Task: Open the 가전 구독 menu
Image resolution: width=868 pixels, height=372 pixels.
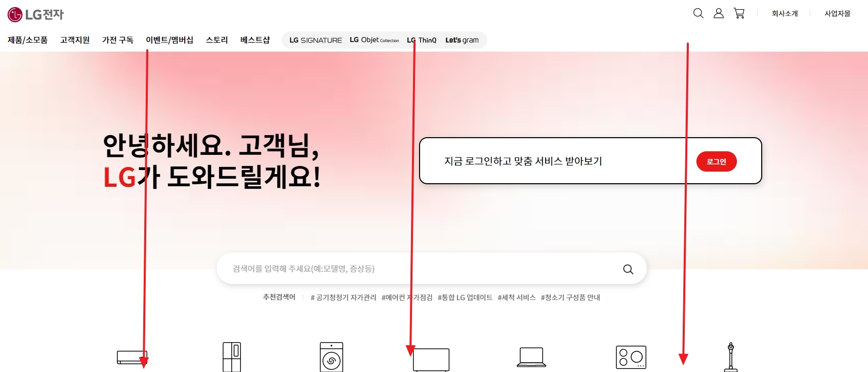Action: 118,40
